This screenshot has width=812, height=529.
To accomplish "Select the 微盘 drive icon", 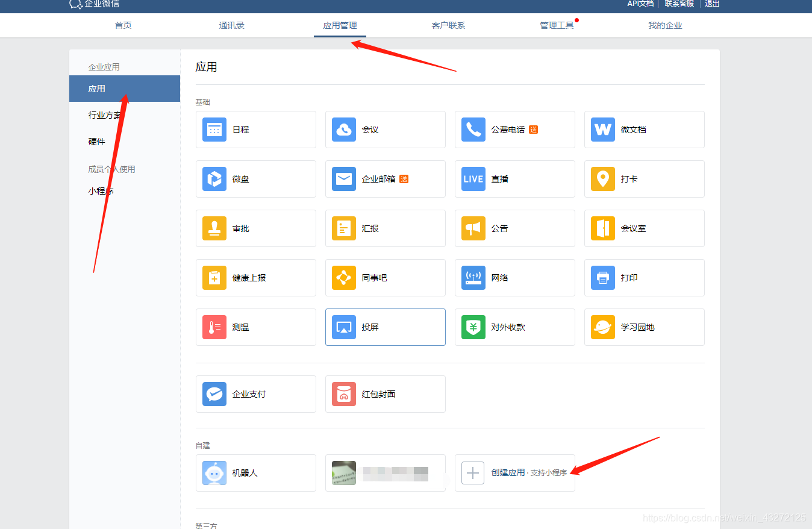I will coord(214,179).
